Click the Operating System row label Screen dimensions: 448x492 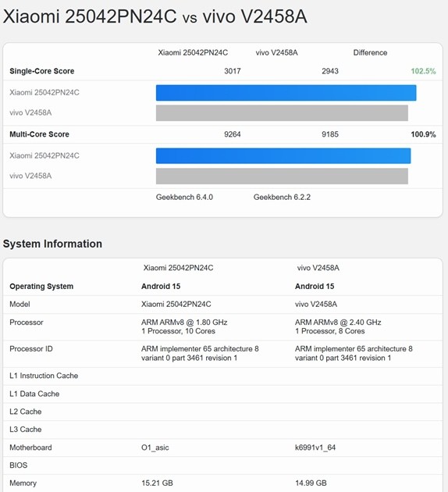[x=41, y=287]
